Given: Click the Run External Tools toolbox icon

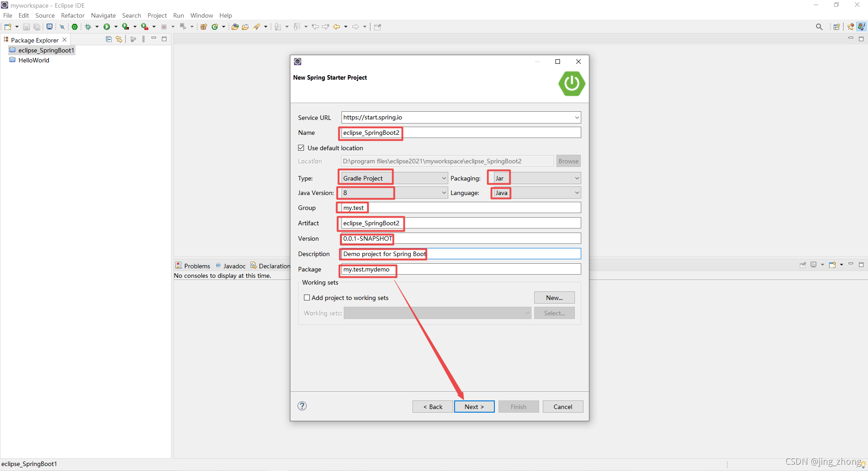Looking at the screenshot, I should (x=145, y=27).
